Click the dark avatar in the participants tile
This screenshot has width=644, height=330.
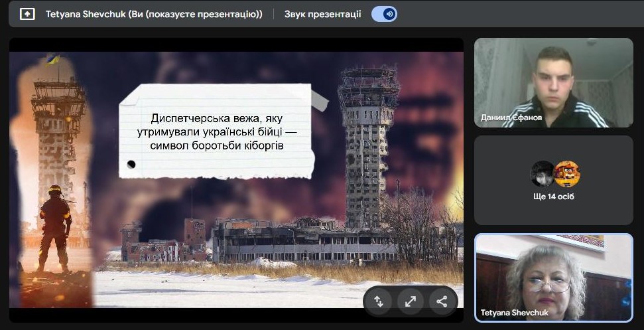(x=542, y=174)
